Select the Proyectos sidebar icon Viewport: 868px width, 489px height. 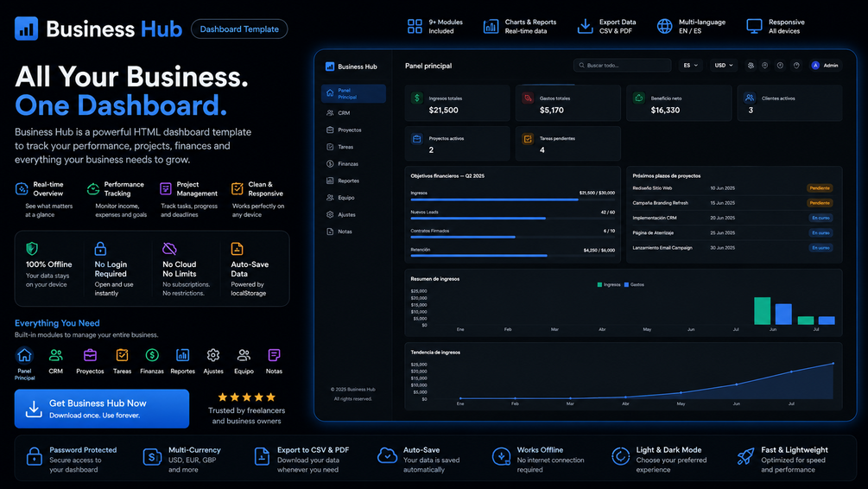(330, 130)
